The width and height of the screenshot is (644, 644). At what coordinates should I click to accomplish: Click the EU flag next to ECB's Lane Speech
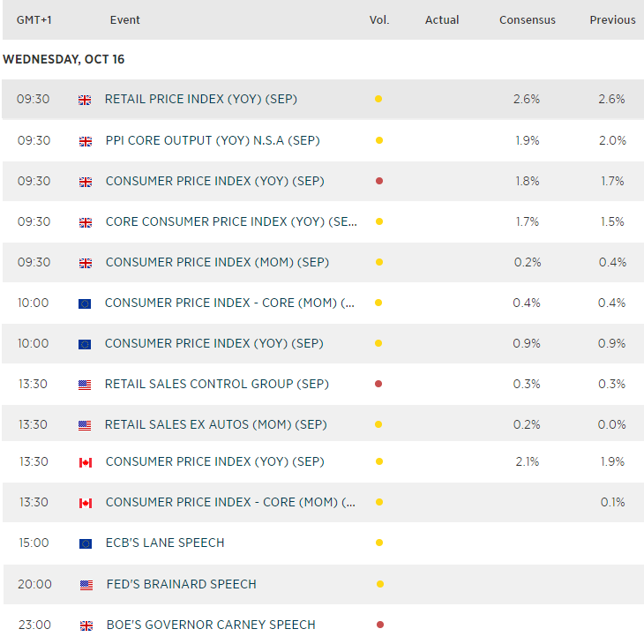[85, 543]
